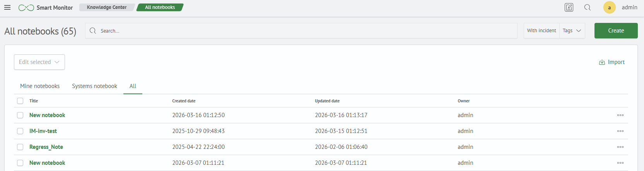
Task: Click the Import download icon
Action: 602,62
